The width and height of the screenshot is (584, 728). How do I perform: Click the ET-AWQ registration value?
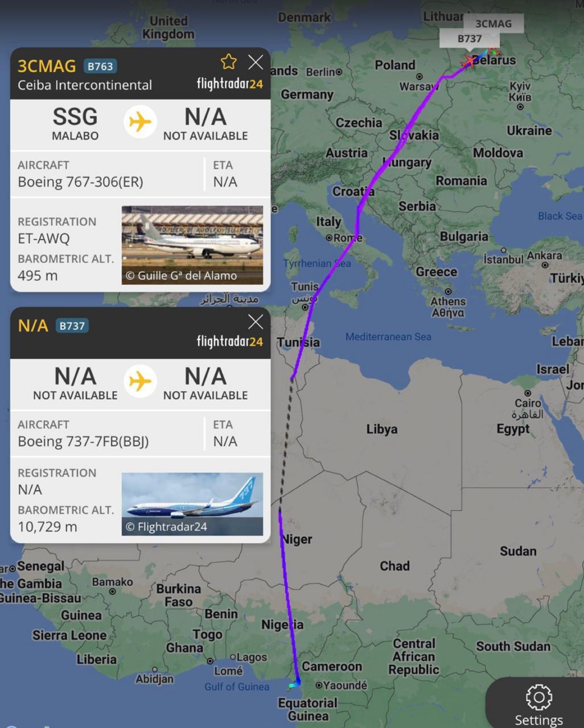point(43,239)
